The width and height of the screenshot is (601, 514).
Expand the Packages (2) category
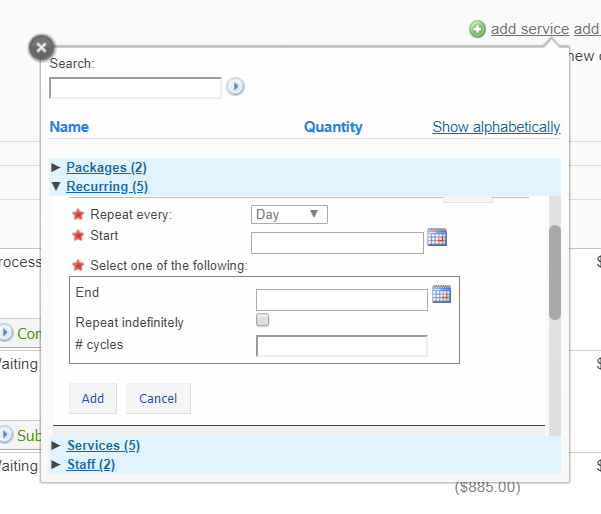pyautogui.click(x=106, y=167)
